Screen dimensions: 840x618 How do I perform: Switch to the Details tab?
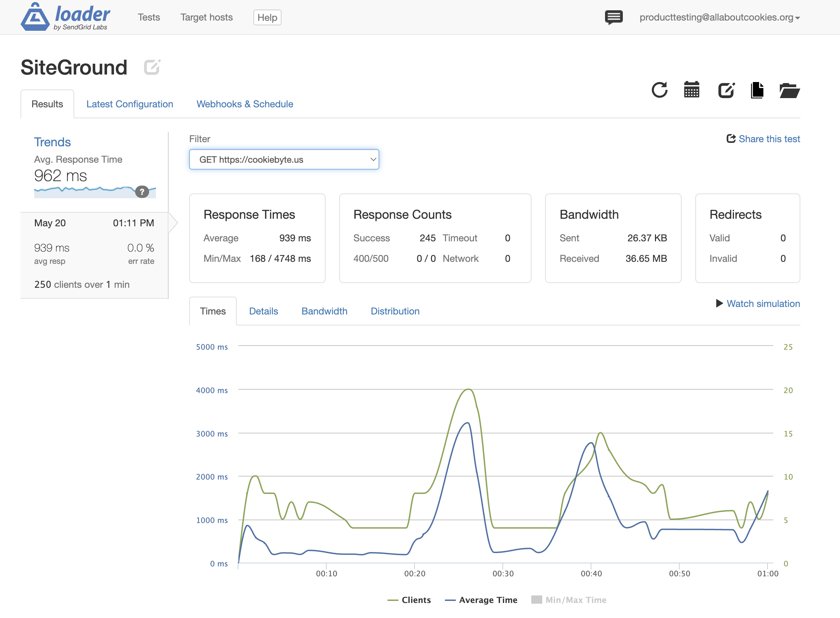coord(264,311)
